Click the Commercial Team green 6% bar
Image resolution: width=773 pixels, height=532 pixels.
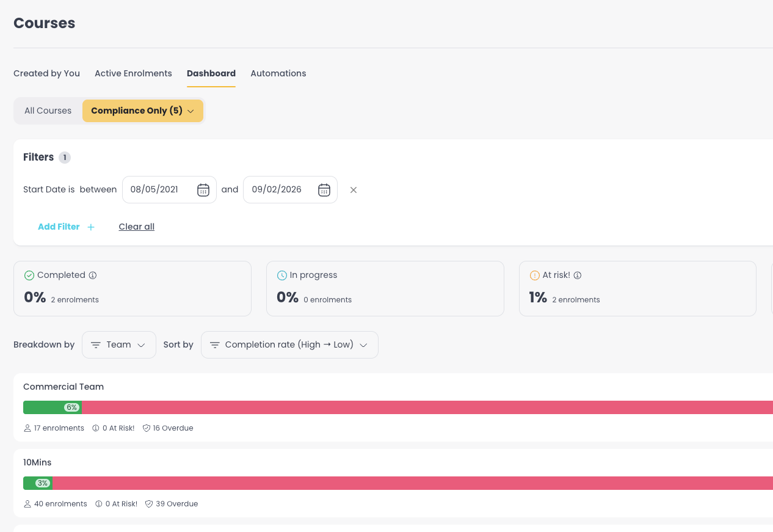(x=53, y=407)
